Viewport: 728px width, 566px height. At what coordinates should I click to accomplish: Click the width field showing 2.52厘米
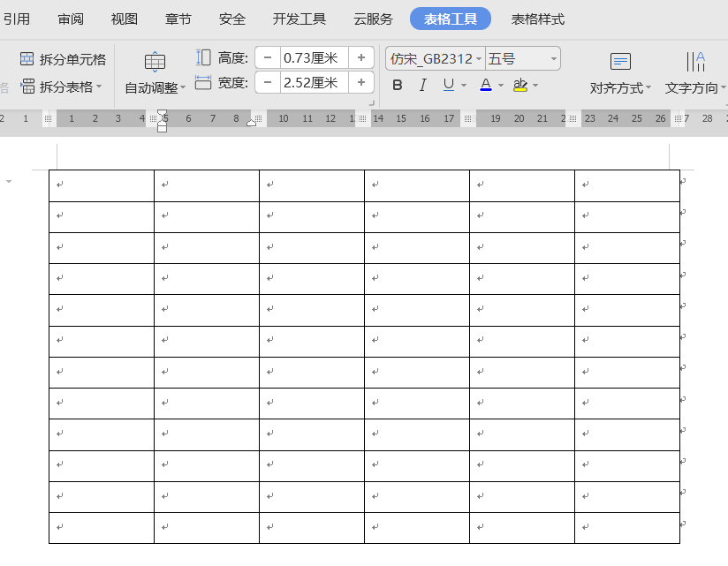tap(315, 83)
